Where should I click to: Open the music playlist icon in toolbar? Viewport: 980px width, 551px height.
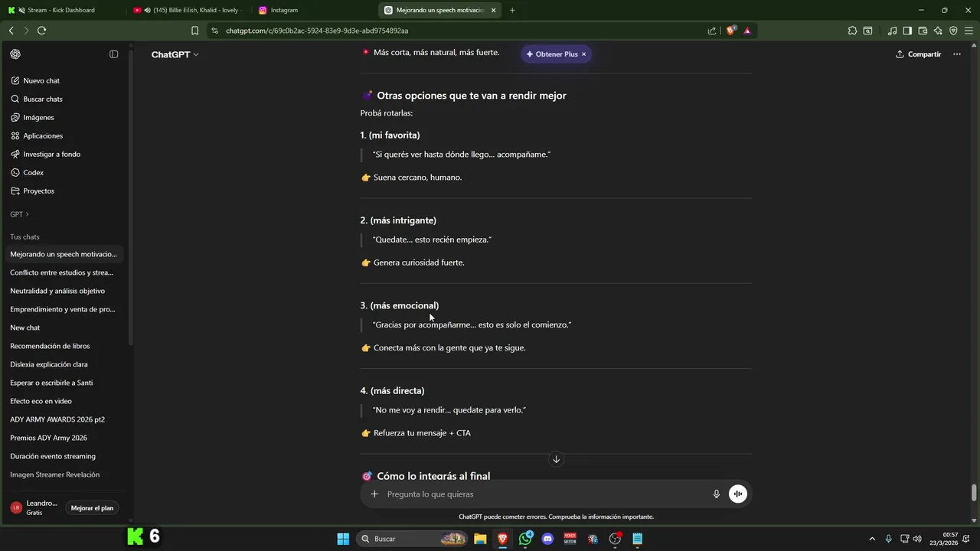click(892, 31)
